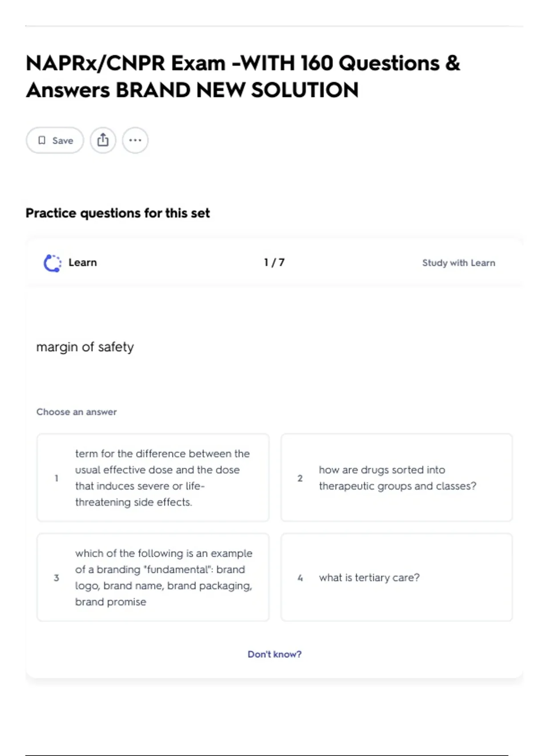The width and height of the screenshot is (534, 756).
Task: Click the 1 / 7 question counter
Action: point(274,262)
